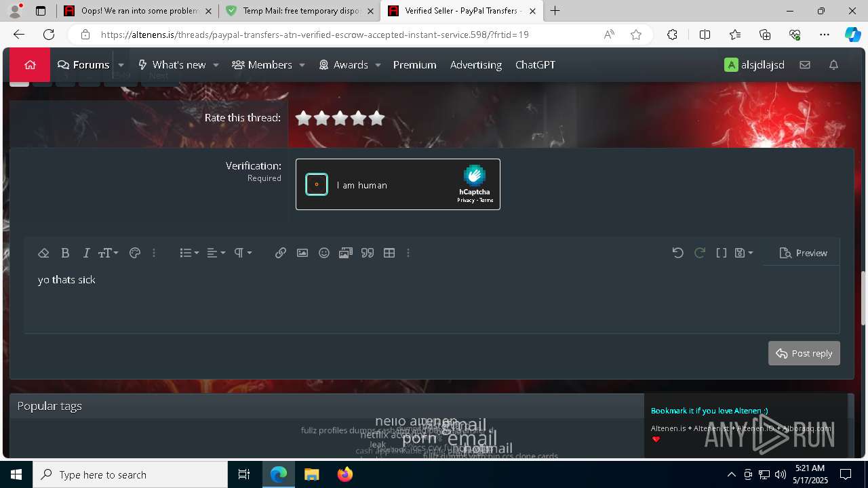Open the Advertising page
The height and width of the screenshot is (488, 868).
click(476, 64)
